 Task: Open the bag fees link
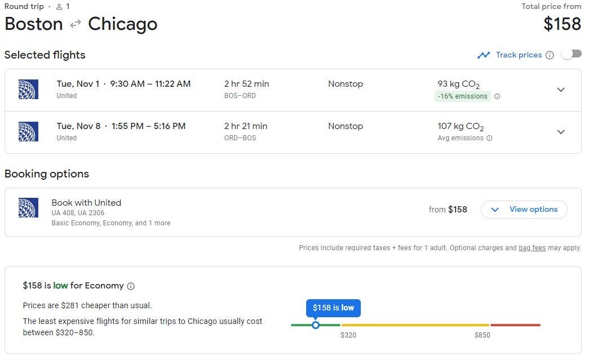[532, 248]
